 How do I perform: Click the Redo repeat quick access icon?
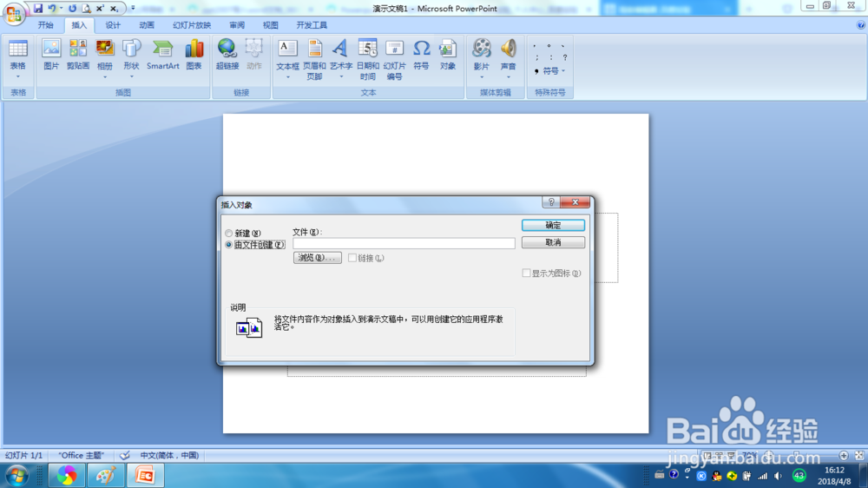[73, 9]
